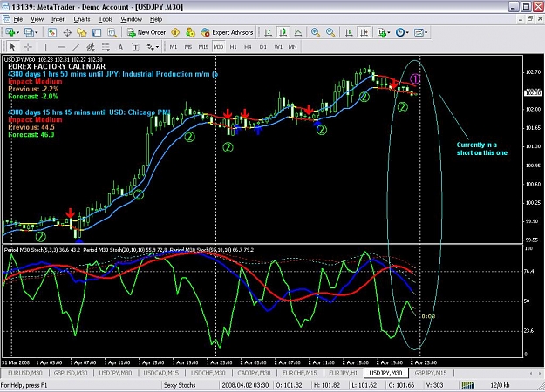Viewport: 545px width, 392px height.
Task: Switch to M15 timeframe
Action: (203, 47)
